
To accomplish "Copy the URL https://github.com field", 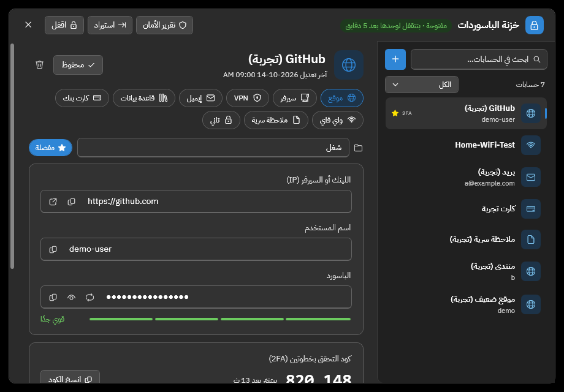I will tap(71, 202).
